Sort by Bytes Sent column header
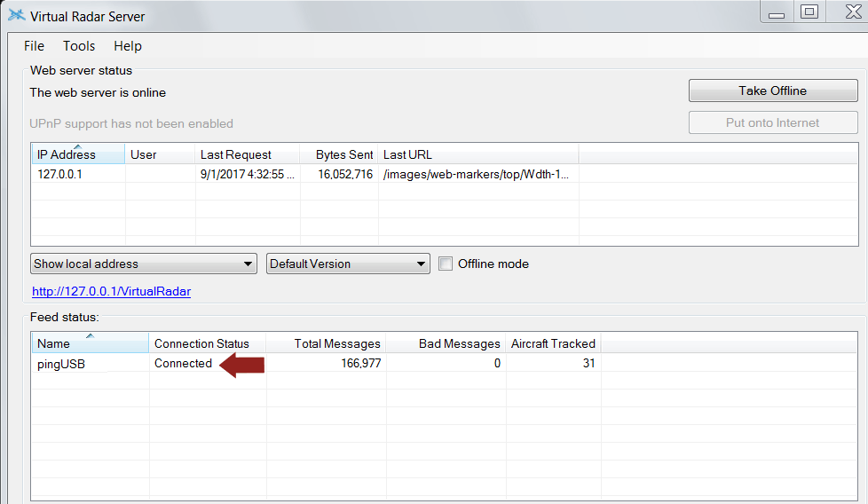The height and width of the screenshot is (504, 868). [339, 154]
